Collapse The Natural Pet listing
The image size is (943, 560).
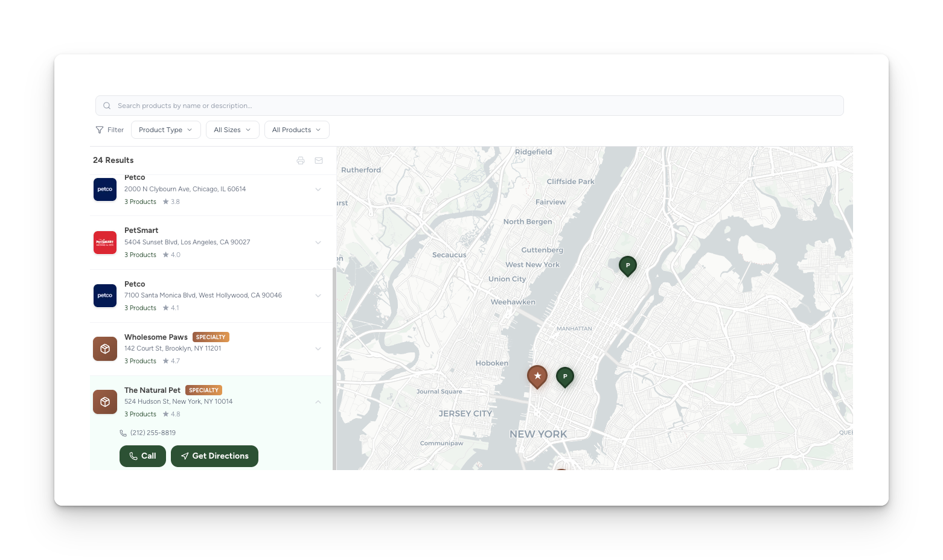tap(318, 402)
